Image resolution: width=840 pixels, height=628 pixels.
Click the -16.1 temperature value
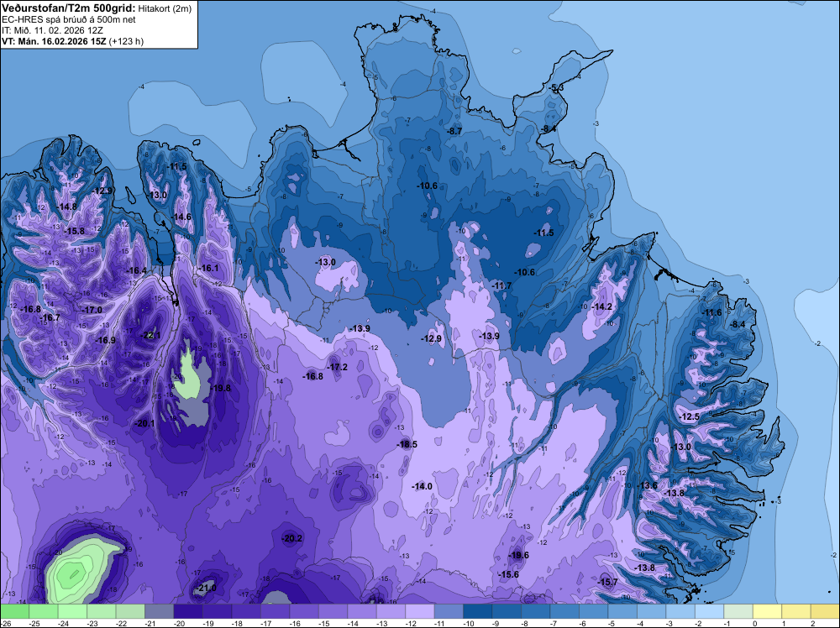click(x=208, y=268)
